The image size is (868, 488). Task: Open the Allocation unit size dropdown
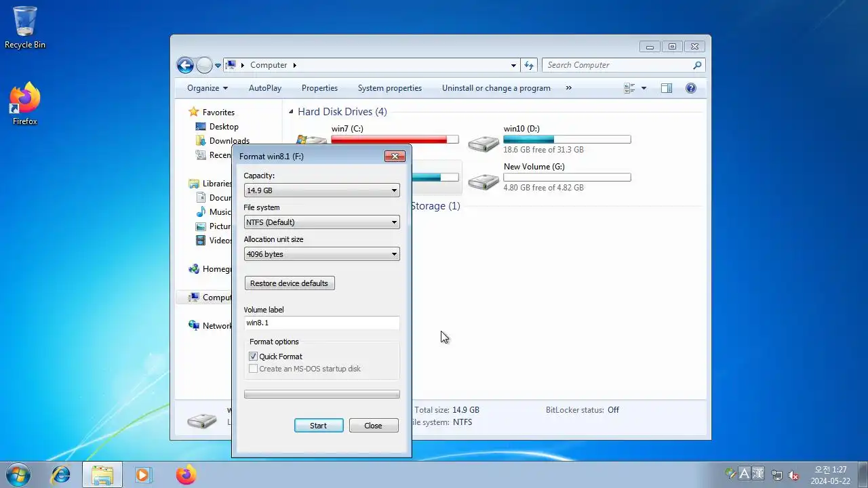click(x=321, y=254)
